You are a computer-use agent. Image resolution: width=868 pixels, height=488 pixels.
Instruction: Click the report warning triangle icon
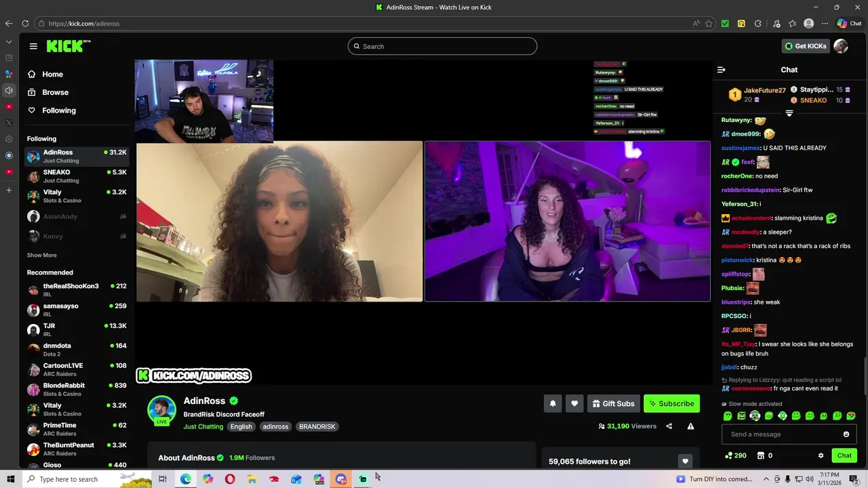(690, 426)
